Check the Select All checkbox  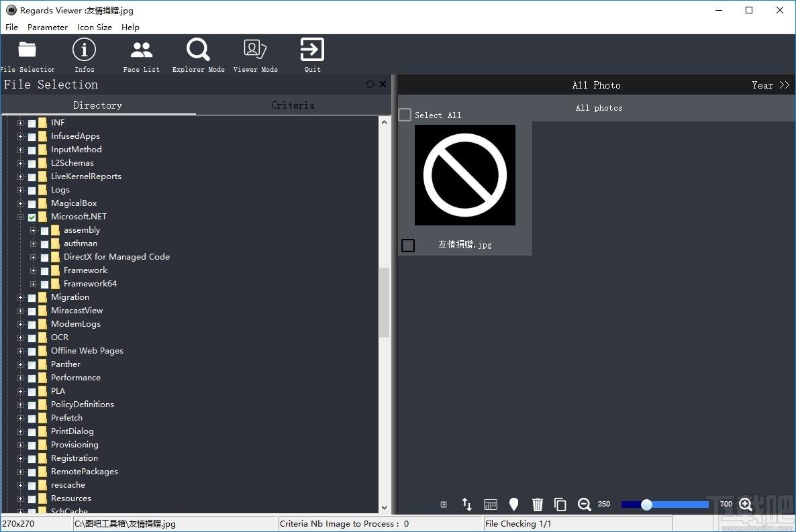[x=405, y=115]
